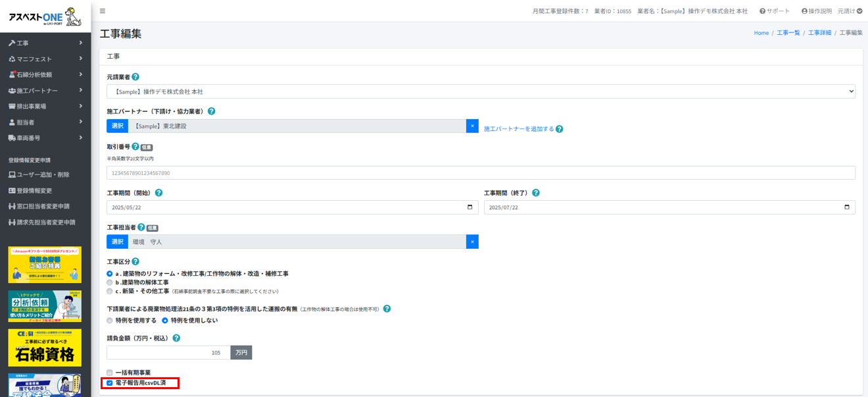
Task: Click help icon next to 元請業者 label
Action: tap(135, 77)
